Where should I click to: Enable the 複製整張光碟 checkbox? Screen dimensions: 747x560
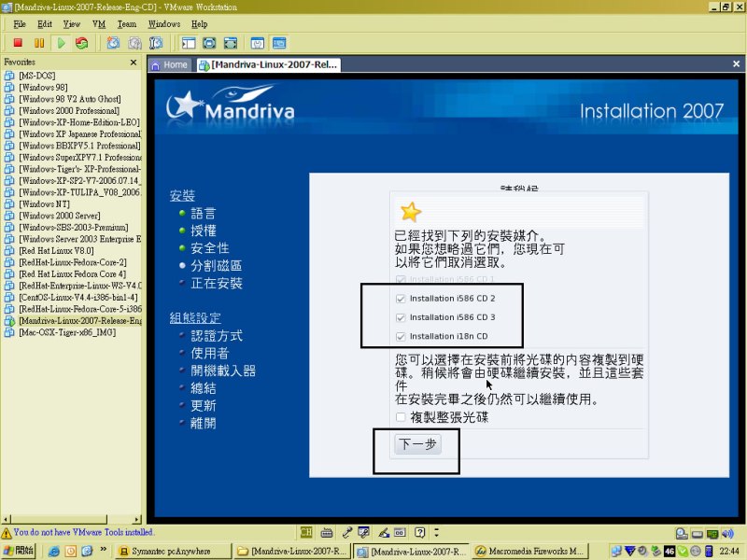pos(401,417)
